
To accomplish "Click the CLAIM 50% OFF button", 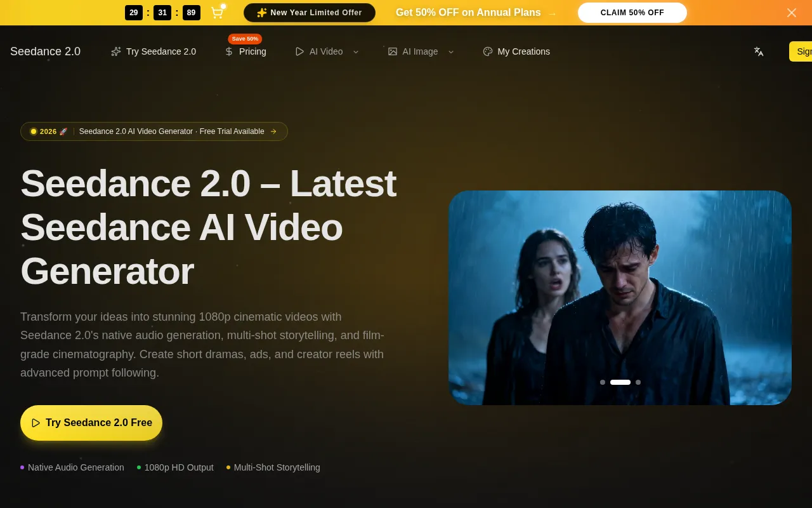I will (x=632, y=13).
